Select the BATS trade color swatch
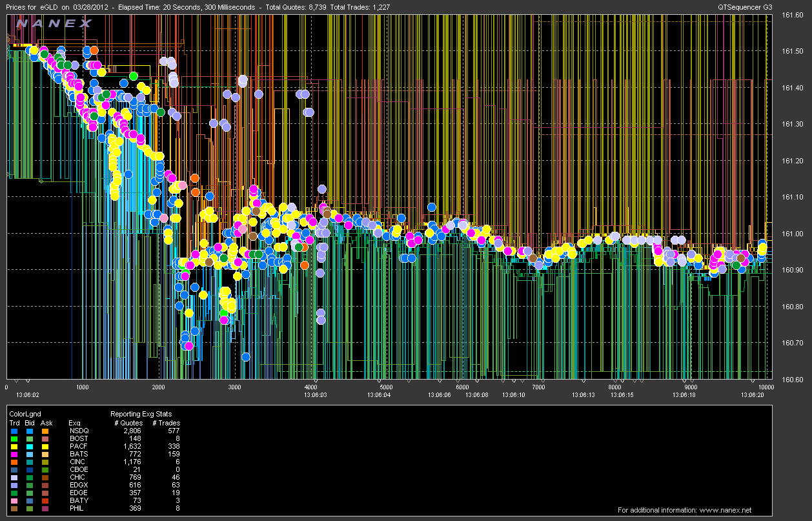This screenshot has width=812, height=521. click(15, 454)
